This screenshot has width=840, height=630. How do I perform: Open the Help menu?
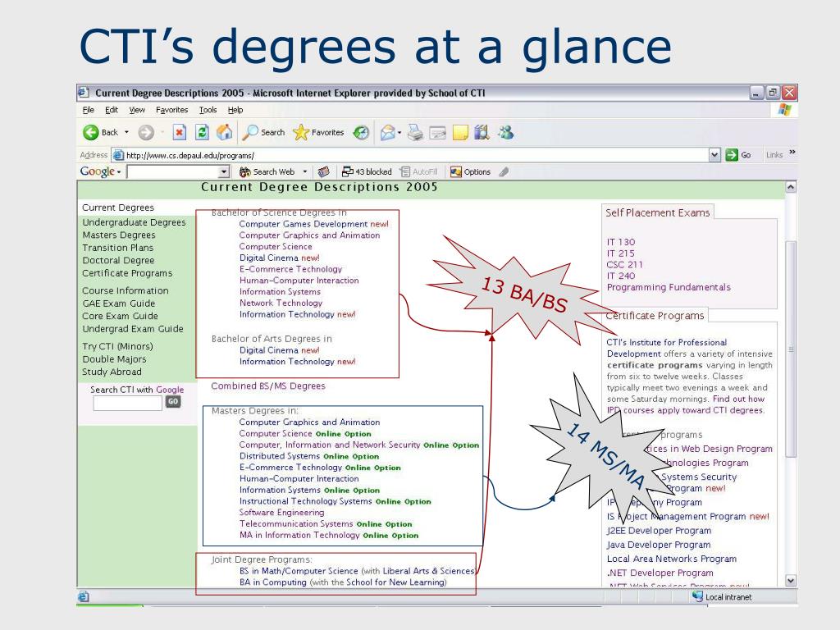pyautogui.click(x=235, y=110)
